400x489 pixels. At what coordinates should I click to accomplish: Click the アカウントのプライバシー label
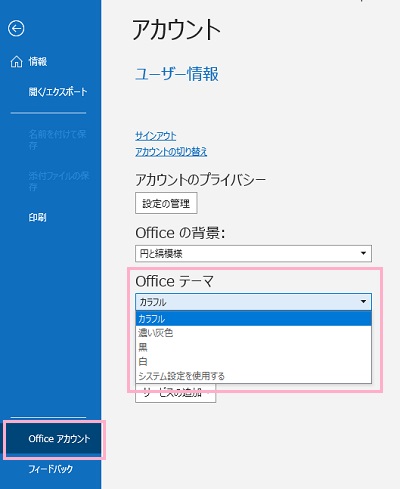pyautogui.click(x=200, y=180)
